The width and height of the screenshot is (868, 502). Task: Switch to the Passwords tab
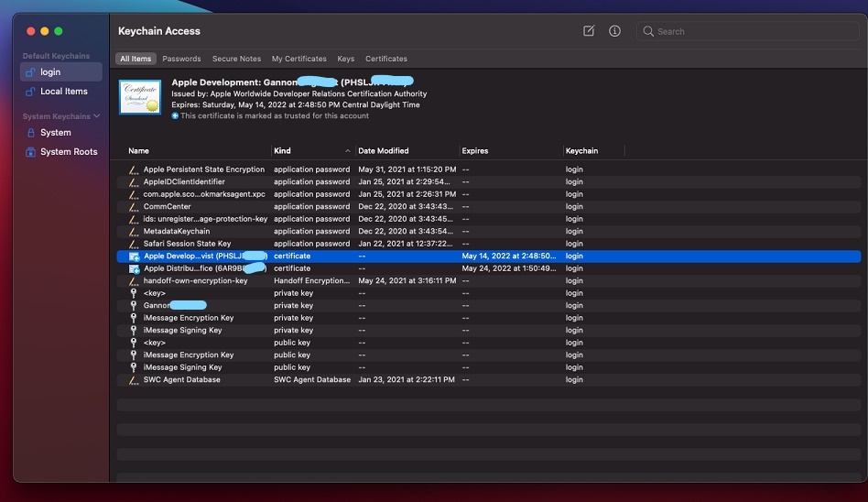pos(181,59)
